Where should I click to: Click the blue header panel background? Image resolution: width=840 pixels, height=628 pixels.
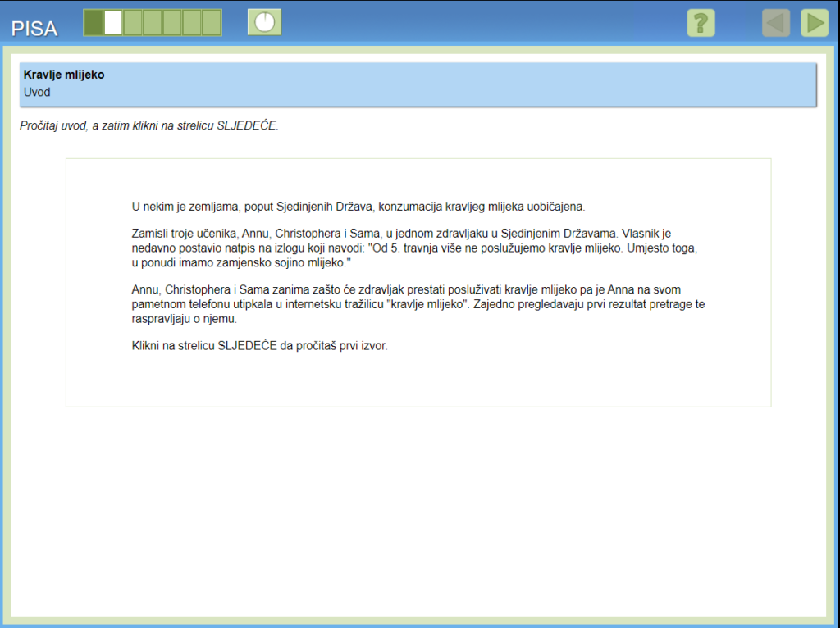pyautogui.click(x=492, y=84)
